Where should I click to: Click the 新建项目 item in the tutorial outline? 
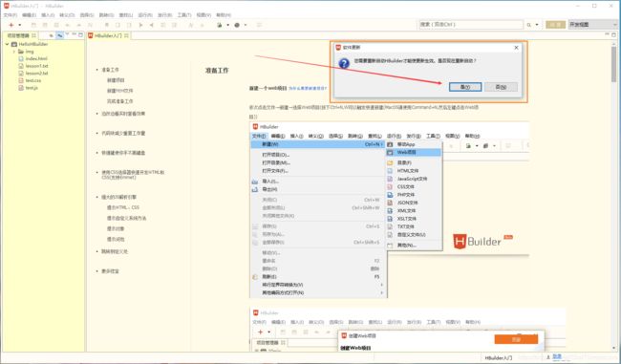pos(116,80)
